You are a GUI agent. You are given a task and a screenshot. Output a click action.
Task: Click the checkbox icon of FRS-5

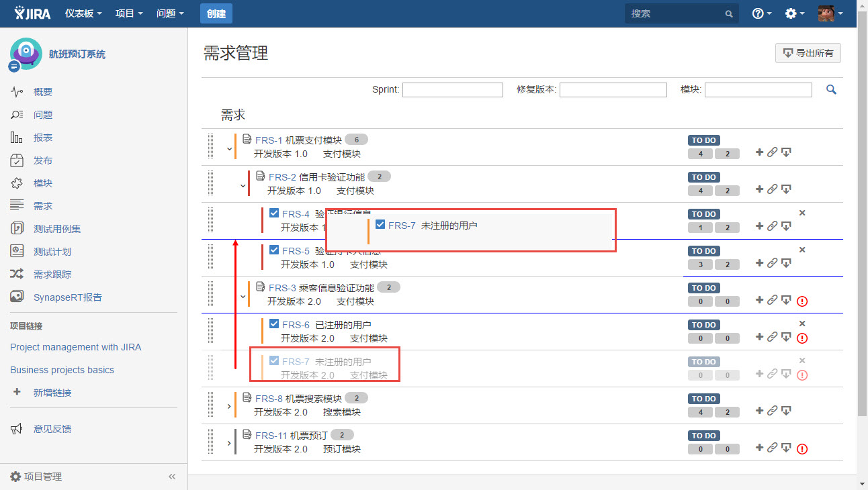point(273,250)
